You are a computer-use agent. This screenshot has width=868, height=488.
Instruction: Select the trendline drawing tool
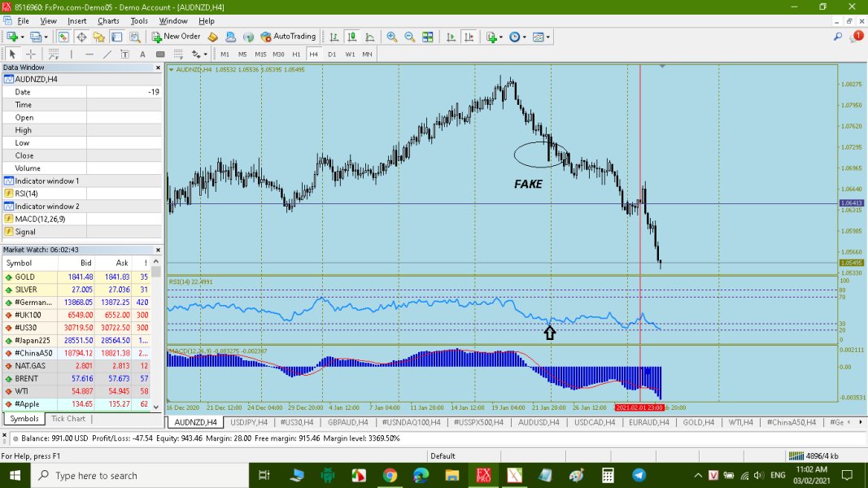click(x=107, y=54)
